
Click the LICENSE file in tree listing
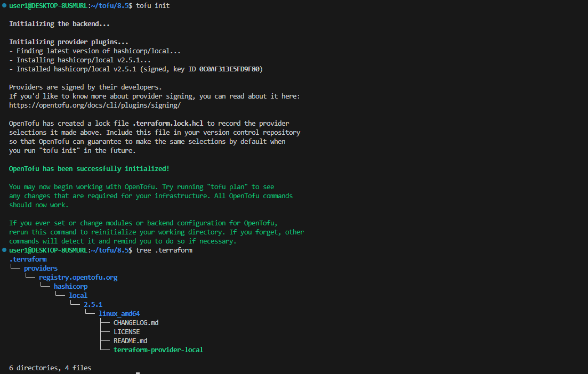click(127, 332)
